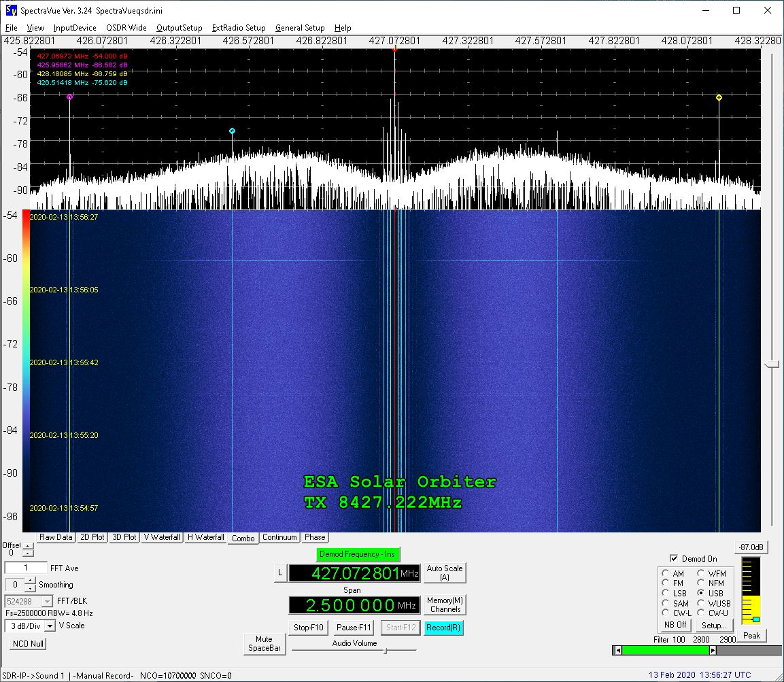Decrease the Smoothing stepper value
This screenshot has width=784, height=682.
click(x=31, y=588)
